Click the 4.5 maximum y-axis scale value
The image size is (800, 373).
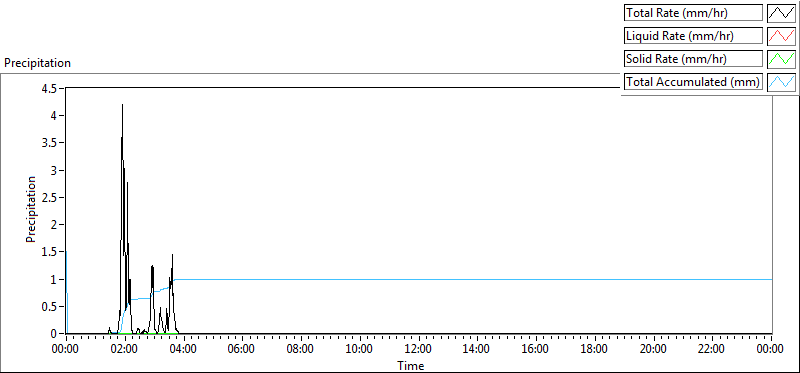[x=51, y=88]
